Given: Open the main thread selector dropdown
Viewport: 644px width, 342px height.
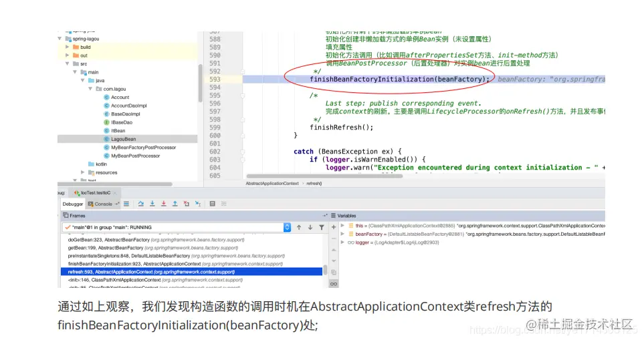Looking at the screenshot, I should click(x=287, y=227).
